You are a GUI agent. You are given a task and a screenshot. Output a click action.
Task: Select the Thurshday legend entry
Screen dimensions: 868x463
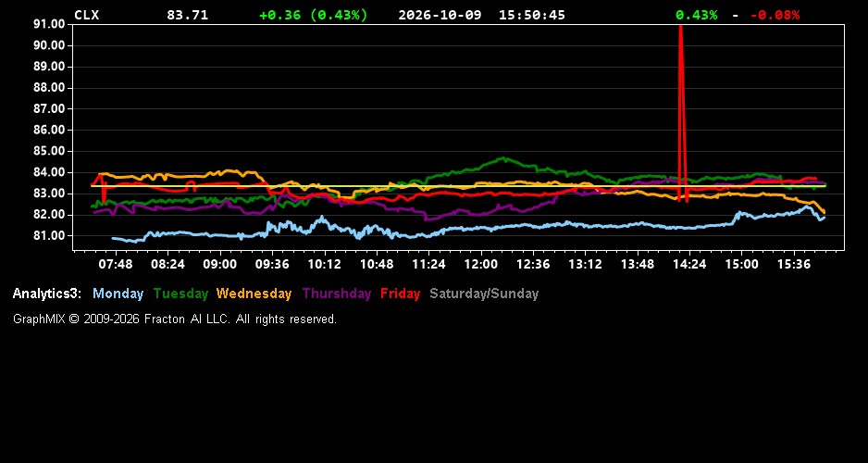click(x=337, y=294)
